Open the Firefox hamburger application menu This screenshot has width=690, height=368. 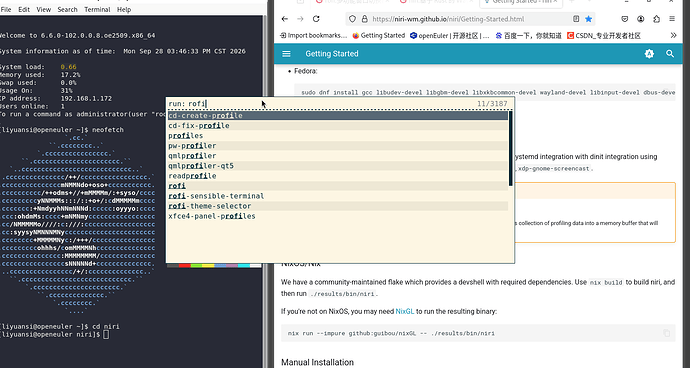(672, 19)
